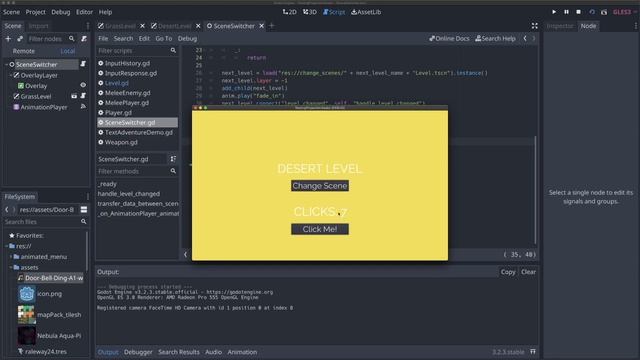Open the Import dock tab
Viewport: 640px width, 360px height.
coord(38,26)
